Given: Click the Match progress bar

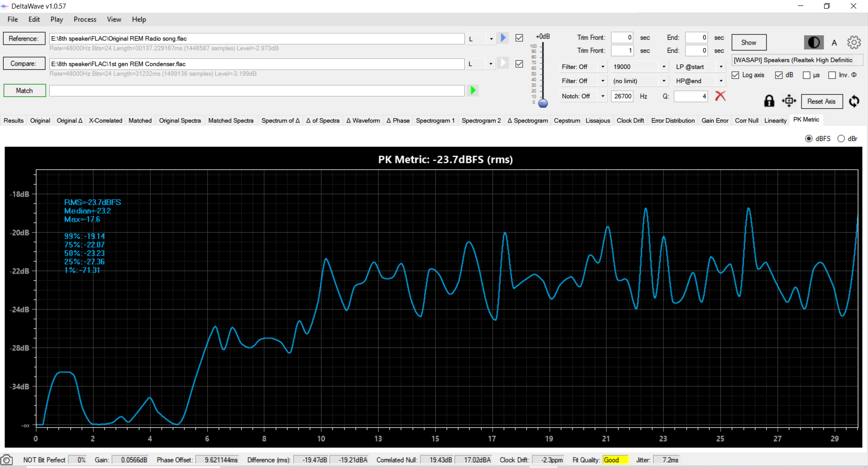Looking at the screenshot, I should click(257, 91).
